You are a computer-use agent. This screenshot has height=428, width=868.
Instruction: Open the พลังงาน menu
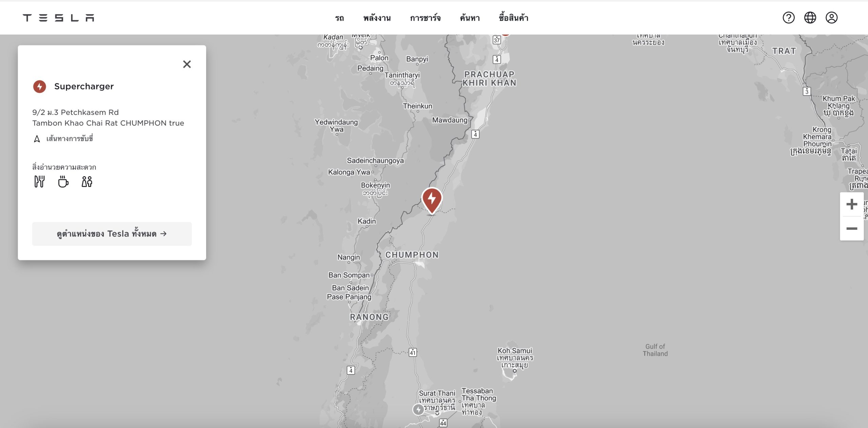(x=377, y=18)
